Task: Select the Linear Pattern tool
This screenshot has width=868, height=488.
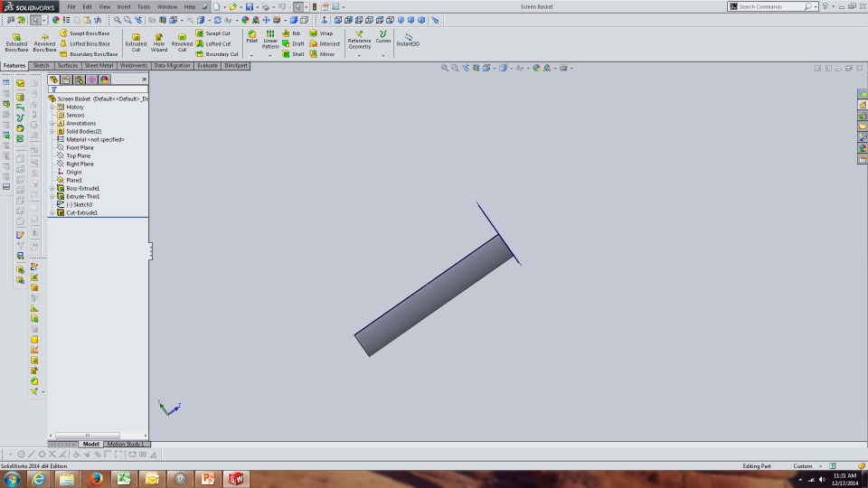Action: [x=270, y=40]
